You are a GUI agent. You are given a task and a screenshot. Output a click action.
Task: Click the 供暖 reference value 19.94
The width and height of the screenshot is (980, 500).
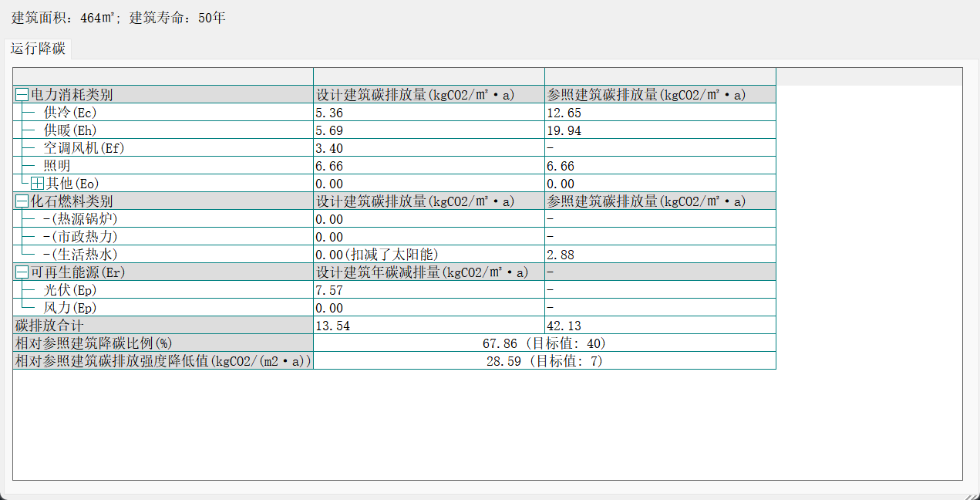tap(564, 130)
